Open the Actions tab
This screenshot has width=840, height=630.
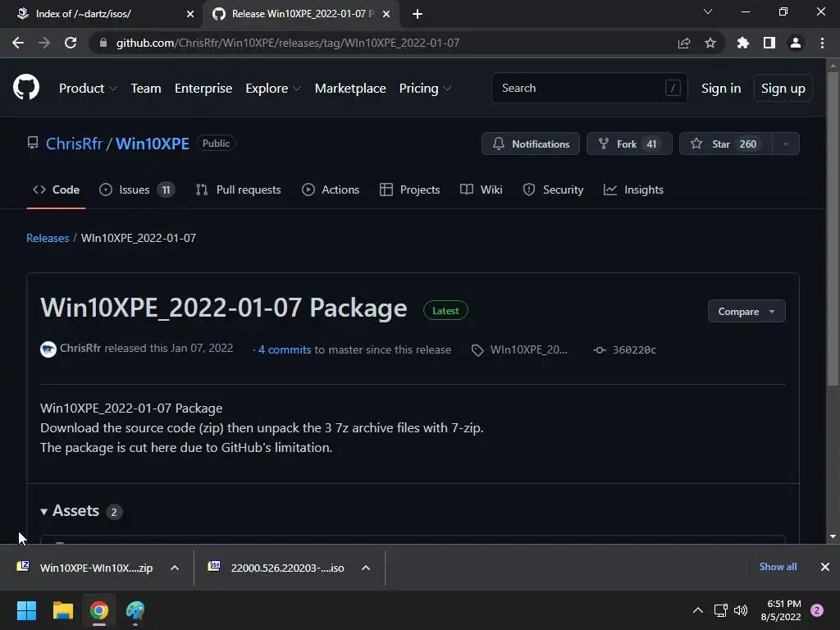[331, 189]
